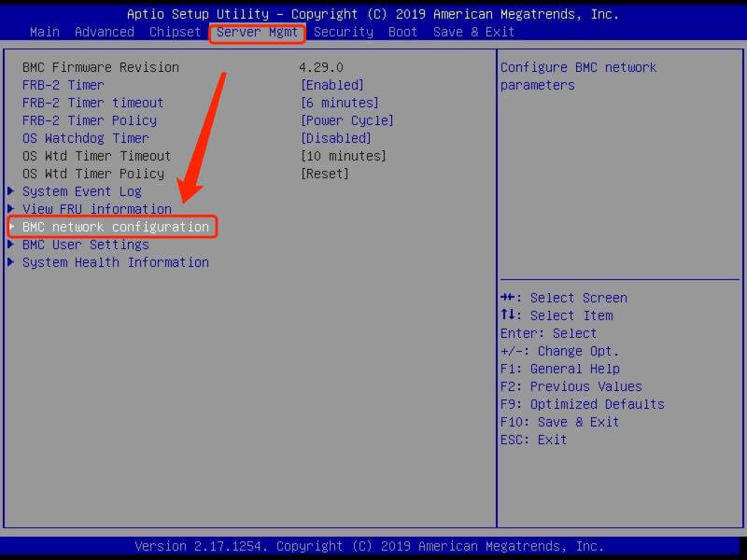Open the Chipset tab
The width and height of the screenshot is (747, 560).
point(175,32)
